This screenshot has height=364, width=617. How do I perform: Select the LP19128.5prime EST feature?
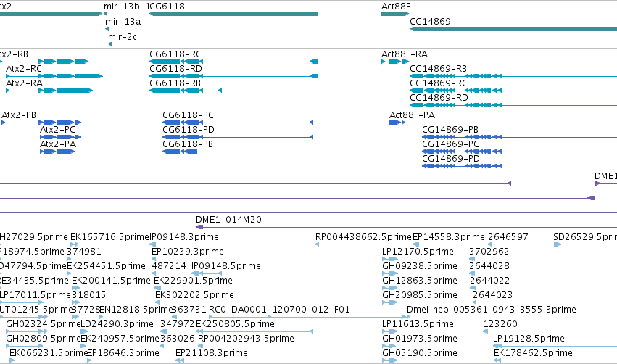tap(555, 347)
